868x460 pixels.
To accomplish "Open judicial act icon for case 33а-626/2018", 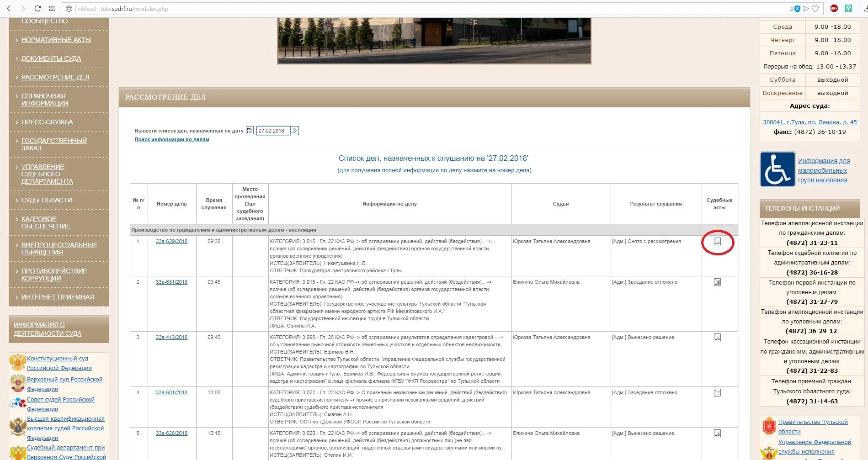I will point(717,433).
